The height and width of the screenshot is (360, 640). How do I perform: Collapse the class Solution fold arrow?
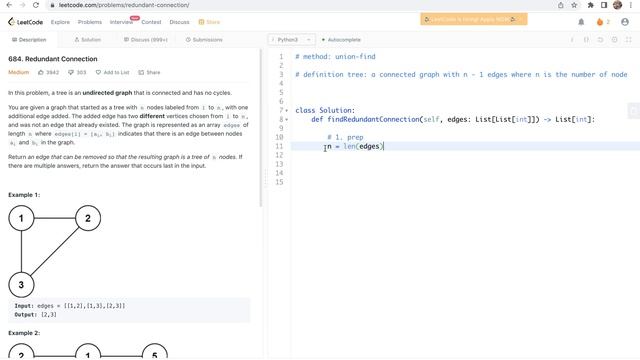(x=287, y=111)
